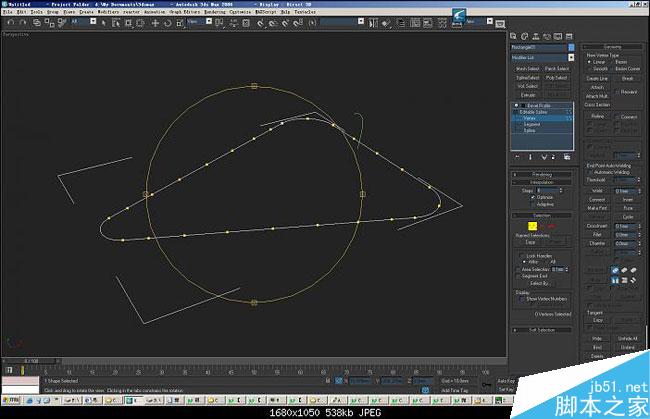Screen dimensions: 650x419
Task: Click Pin Stack icon below modifier stack
Action: click(517, 157)
